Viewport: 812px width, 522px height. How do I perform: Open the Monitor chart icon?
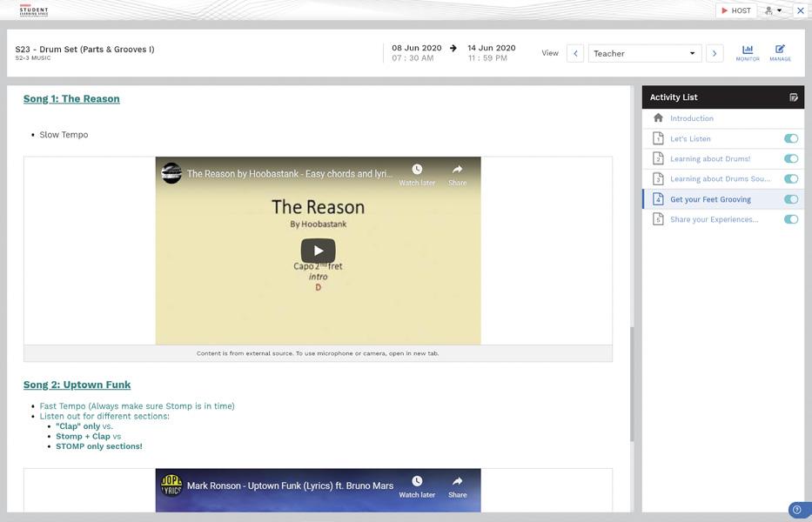748,53
